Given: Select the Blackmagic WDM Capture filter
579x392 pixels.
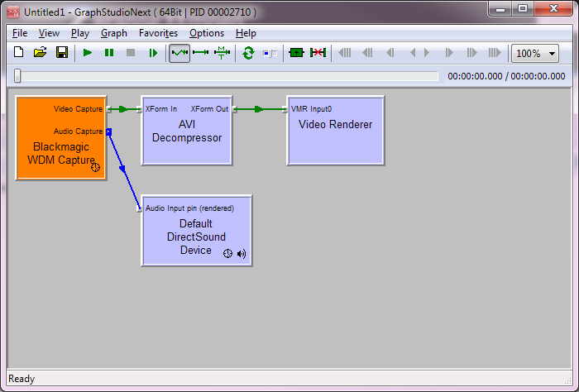Looking at the screenshot, I should [x=61, y=137].
